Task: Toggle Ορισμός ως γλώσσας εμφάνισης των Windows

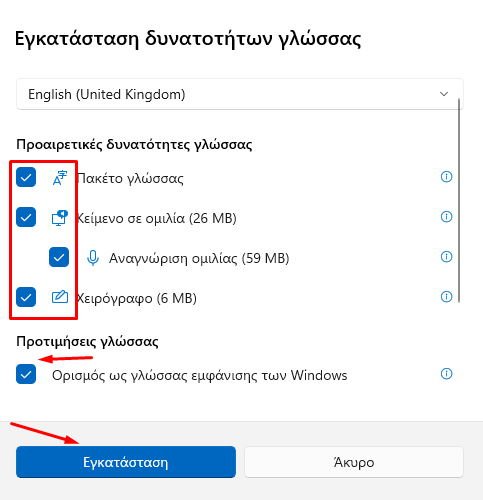Action: coord(26,374)
